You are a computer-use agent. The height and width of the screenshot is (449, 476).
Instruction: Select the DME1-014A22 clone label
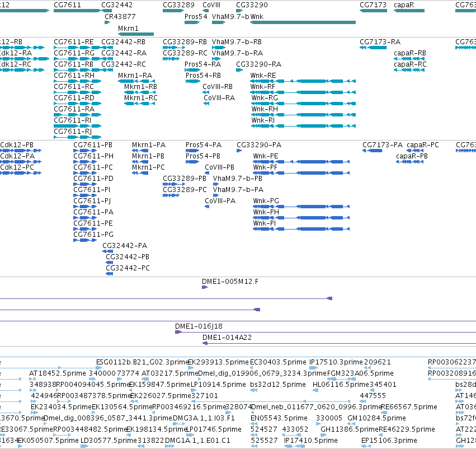(x=227, y=338)
